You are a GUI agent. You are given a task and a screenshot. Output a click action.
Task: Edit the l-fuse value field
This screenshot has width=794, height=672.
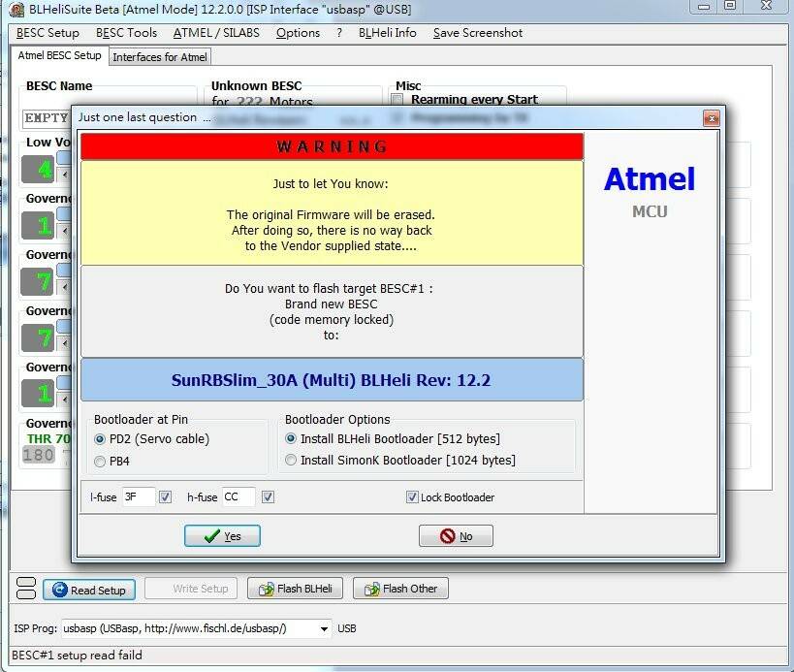pyautogui.click(x=139, y=496)
